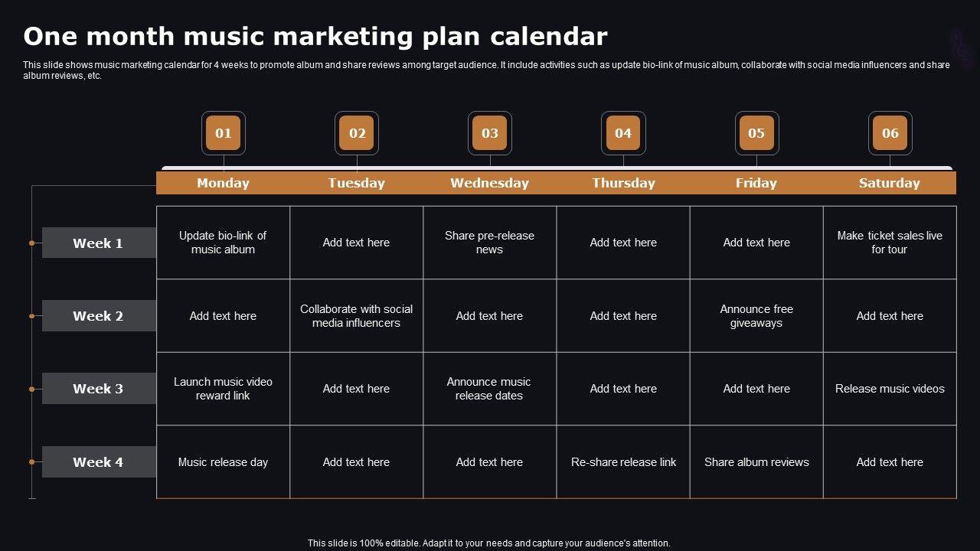
Task: Click the Week 3 row label
Action: coord(98,389)
